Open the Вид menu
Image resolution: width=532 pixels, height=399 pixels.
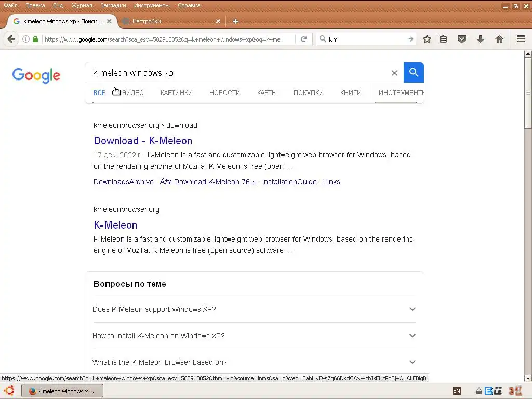tap(58, 5)
